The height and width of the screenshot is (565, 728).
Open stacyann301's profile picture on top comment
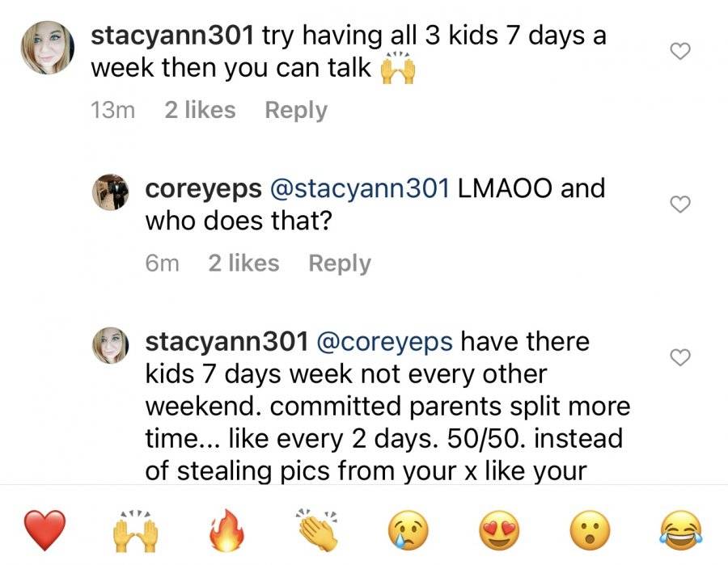pyautogui.click(x=48, y=48)
